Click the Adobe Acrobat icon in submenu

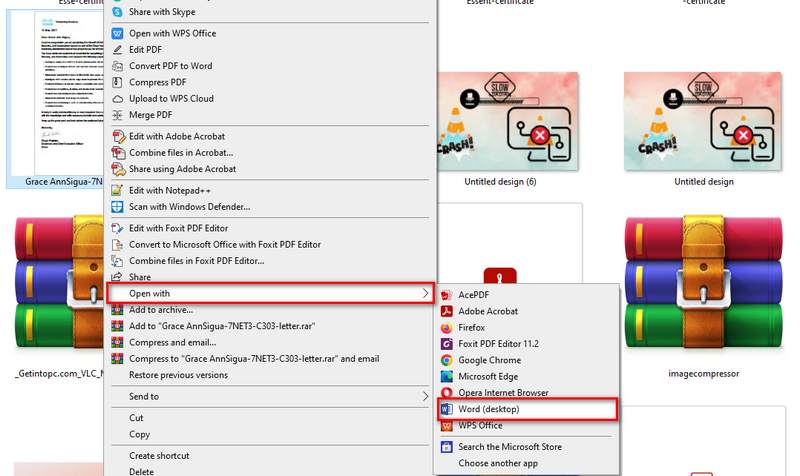click(x=446, y=311)
